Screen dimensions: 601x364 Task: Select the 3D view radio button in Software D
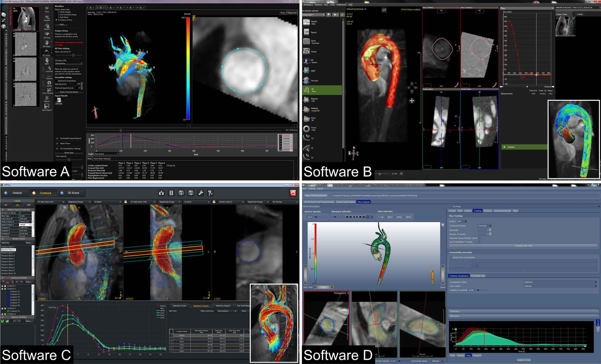(379, 217)
